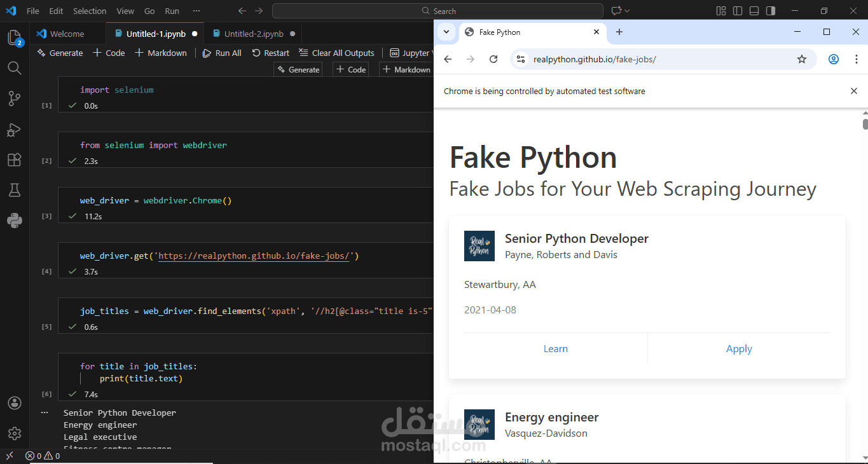Open the Copilot chat dropdown arrow

[627, 11]
